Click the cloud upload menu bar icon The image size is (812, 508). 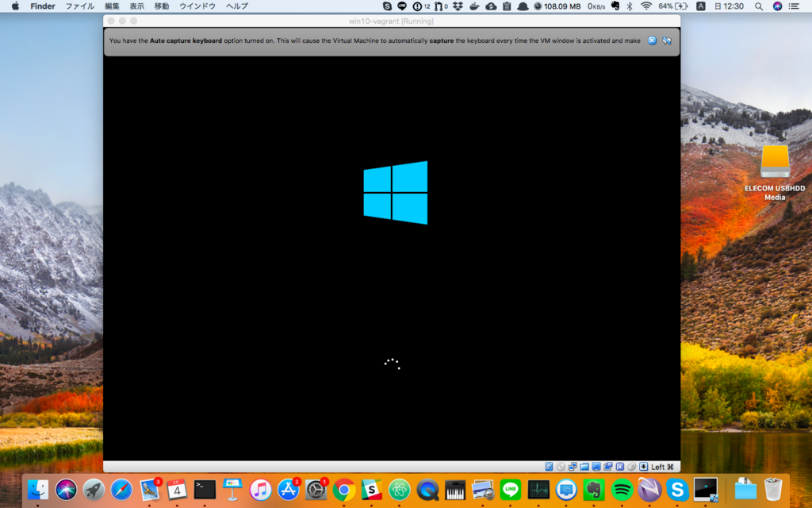click(x=491, y=6)
